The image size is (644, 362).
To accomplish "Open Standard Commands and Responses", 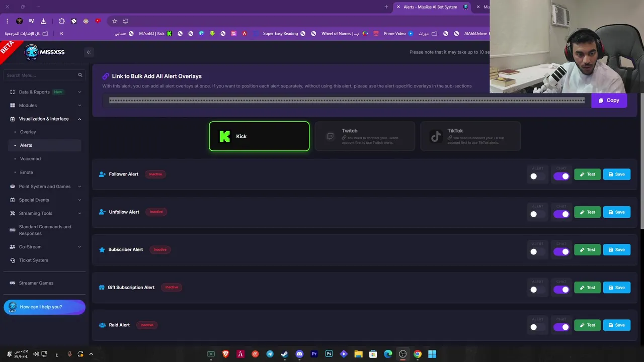I will click(45, 230).
